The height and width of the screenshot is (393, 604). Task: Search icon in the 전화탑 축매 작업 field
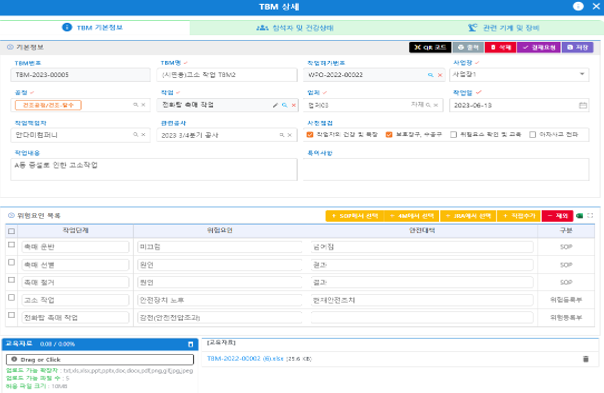(285, 105)
